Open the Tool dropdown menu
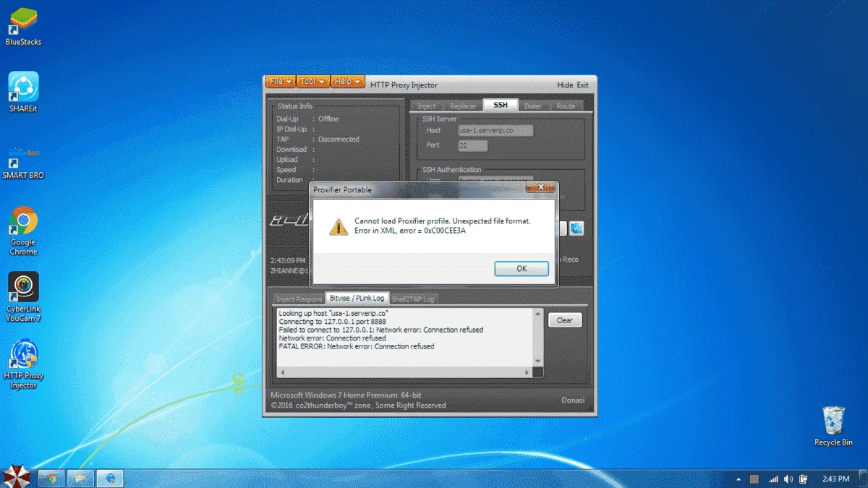Viewport: 868px width, 488px height. tap(314, 82)
